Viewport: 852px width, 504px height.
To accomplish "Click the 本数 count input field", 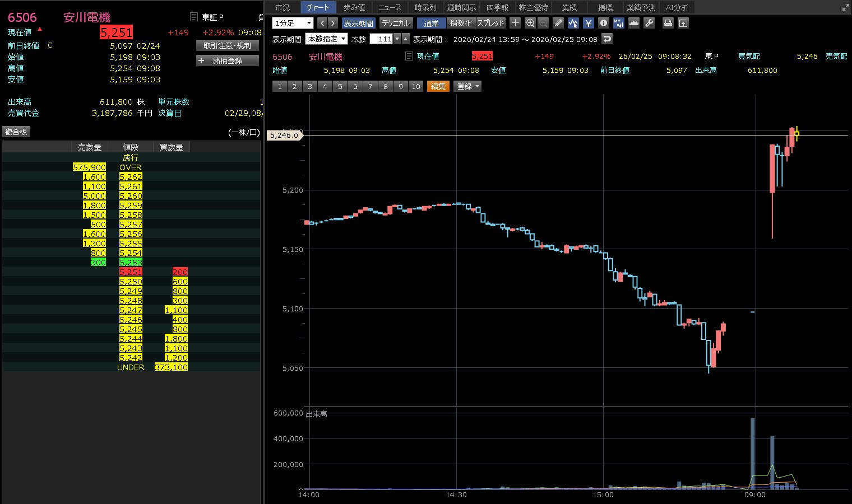I will pyautogui.click(x=382, y=39).
